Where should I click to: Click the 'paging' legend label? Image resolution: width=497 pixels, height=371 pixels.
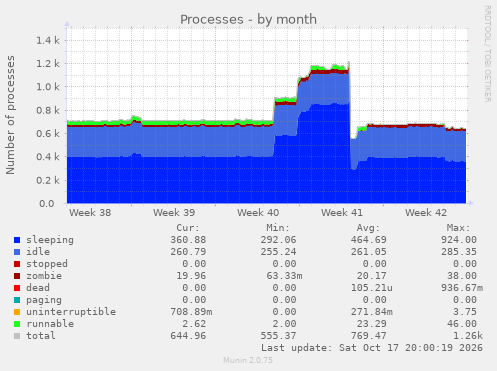coord(44,300)
